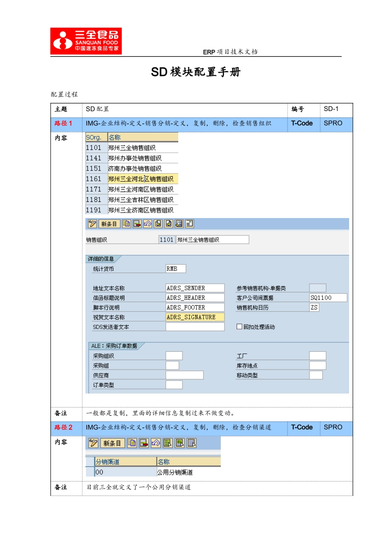
Task: Click the 三全食品 logo in header
Action: pos(86,41)
